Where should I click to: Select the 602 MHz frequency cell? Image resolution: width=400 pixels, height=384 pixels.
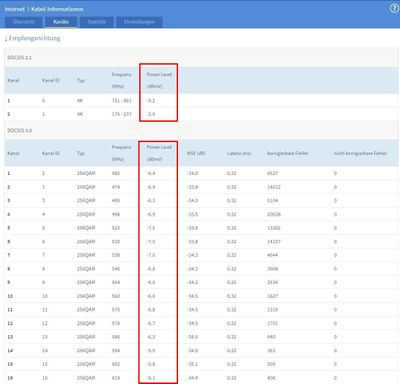(x=116, y=364)
